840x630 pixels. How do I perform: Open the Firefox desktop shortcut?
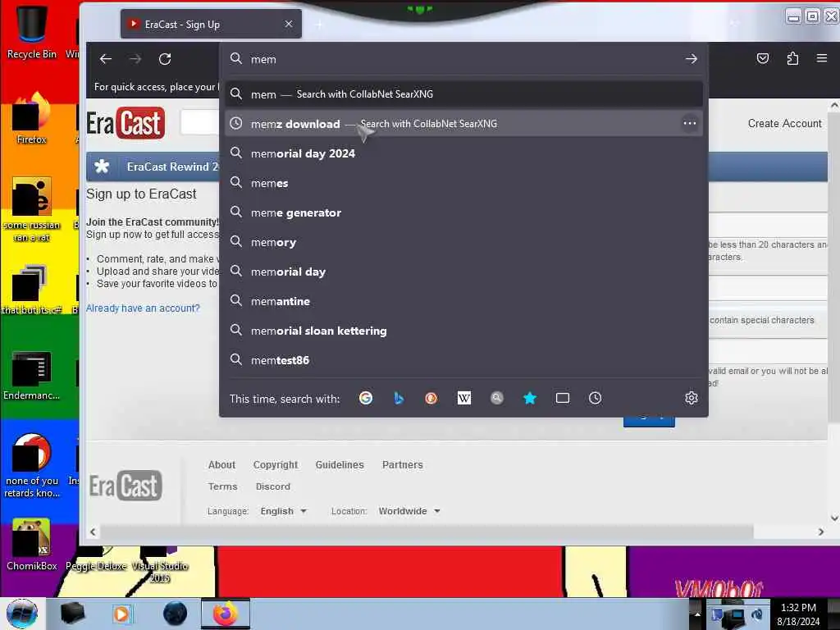[x=32, y=119]
